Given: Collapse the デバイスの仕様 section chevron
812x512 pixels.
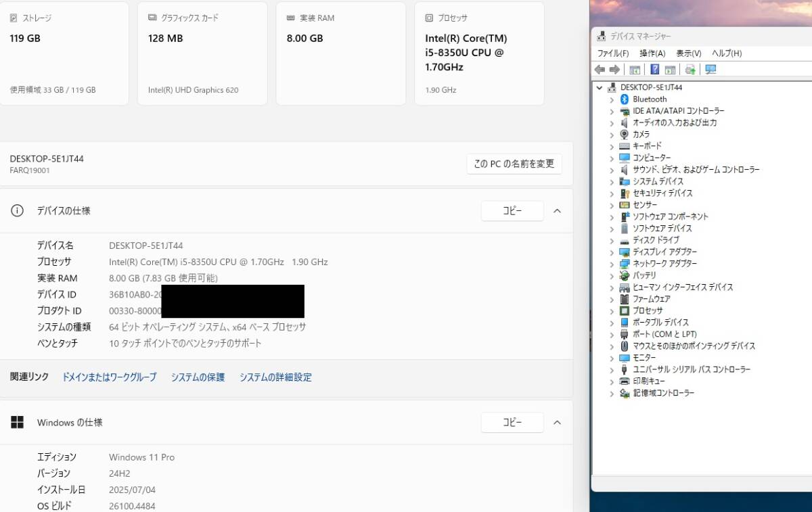Looking at the screenshot, I should pos(557,211).
